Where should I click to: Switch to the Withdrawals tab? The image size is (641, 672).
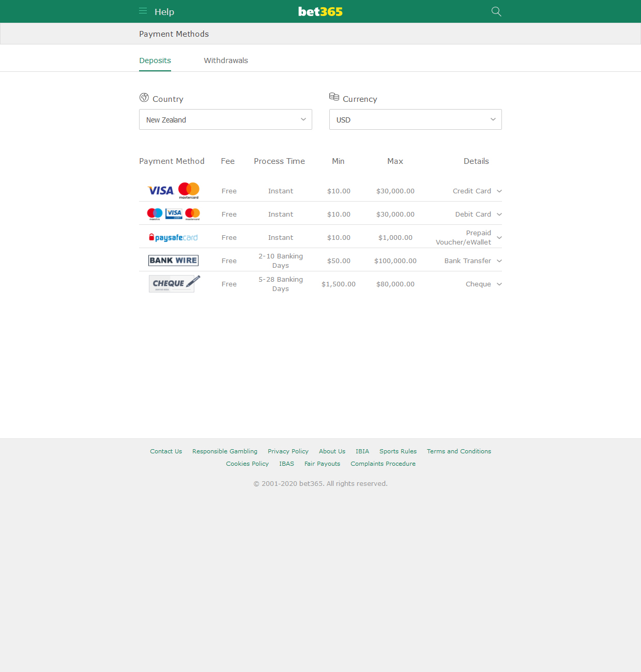tap(226, 60)
